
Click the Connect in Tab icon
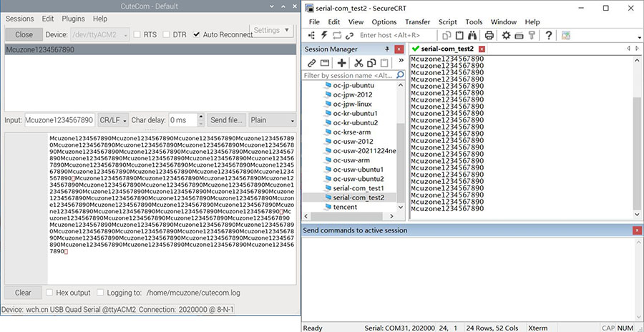[337, 35]
